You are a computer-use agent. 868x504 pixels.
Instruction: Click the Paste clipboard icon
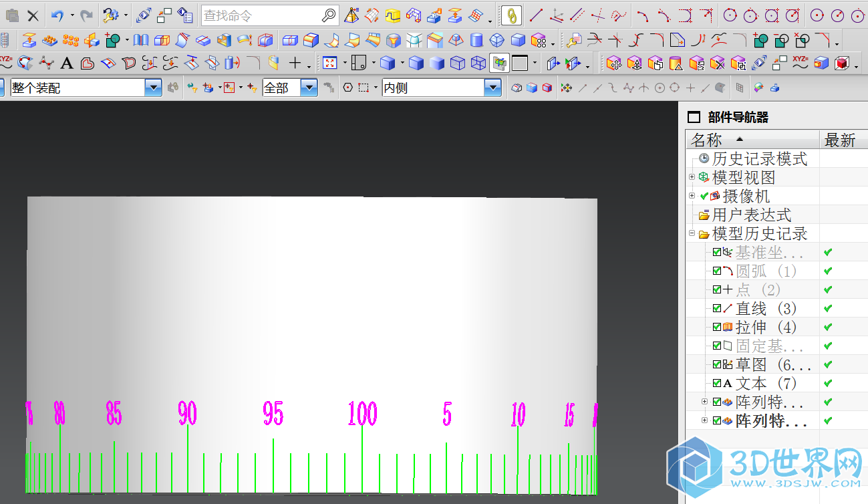pos(12,15)
